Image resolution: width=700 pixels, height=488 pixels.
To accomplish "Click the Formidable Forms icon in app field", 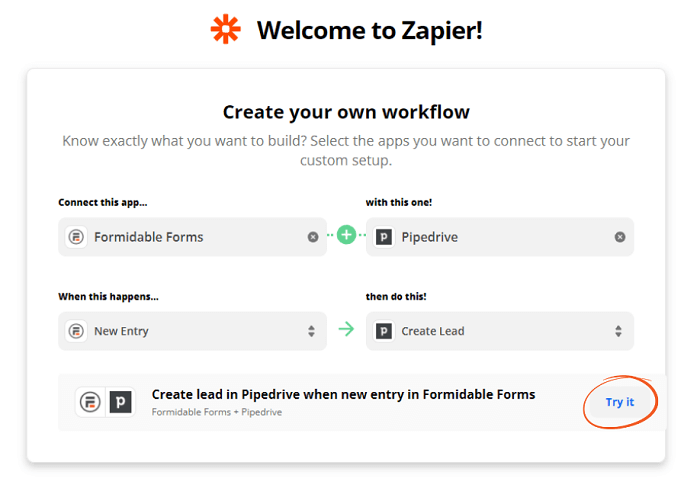I will pos(76,237).
